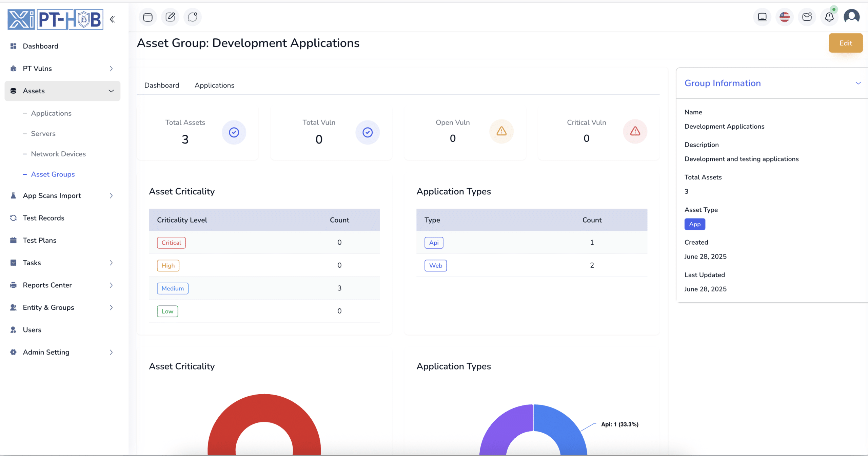Click the Users person icon

click(x=14, y=330)
